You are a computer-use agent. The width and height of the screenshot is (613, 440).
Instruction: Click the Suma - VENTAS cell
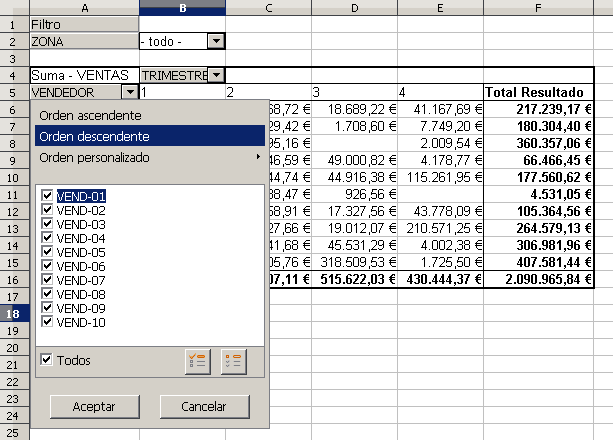[84, 75]
